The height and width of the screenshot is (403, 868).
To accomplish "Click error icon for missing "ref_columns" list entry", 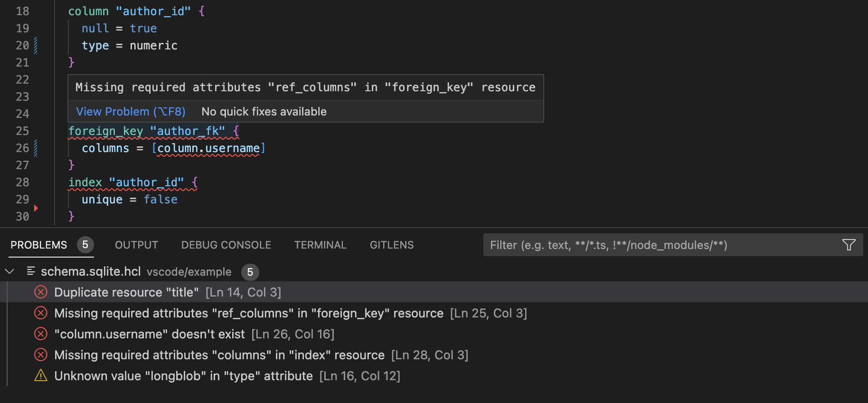I will coord(41,313).
